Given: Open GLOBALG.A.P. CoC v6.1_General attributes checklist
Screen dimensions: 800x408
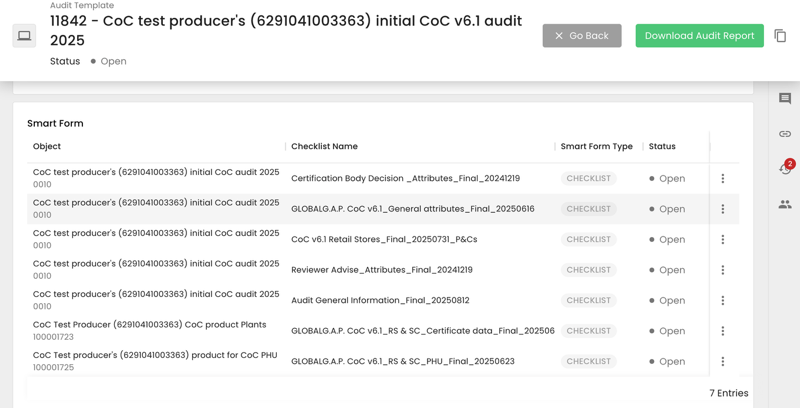Looking at the screenshot, I should click(x=412, y=209).
